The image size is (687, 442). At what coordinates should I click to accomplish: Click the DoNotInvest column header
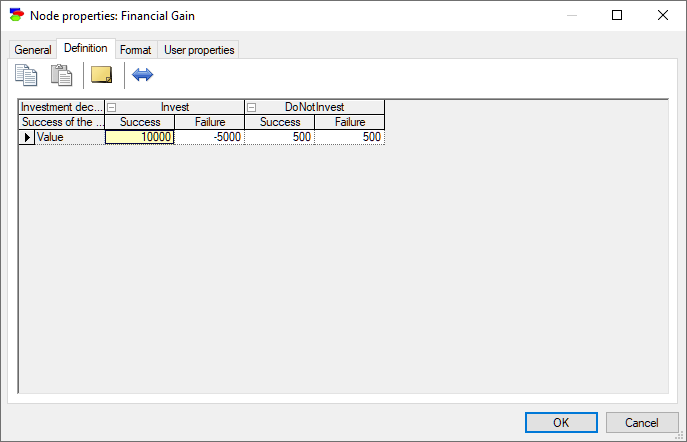(315, 107)
